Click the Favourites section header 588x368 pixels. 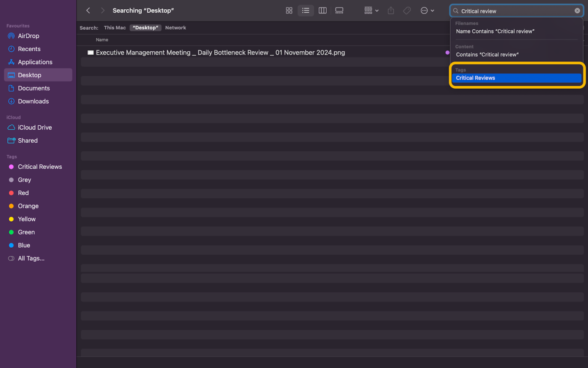click(x=18, y=26)
